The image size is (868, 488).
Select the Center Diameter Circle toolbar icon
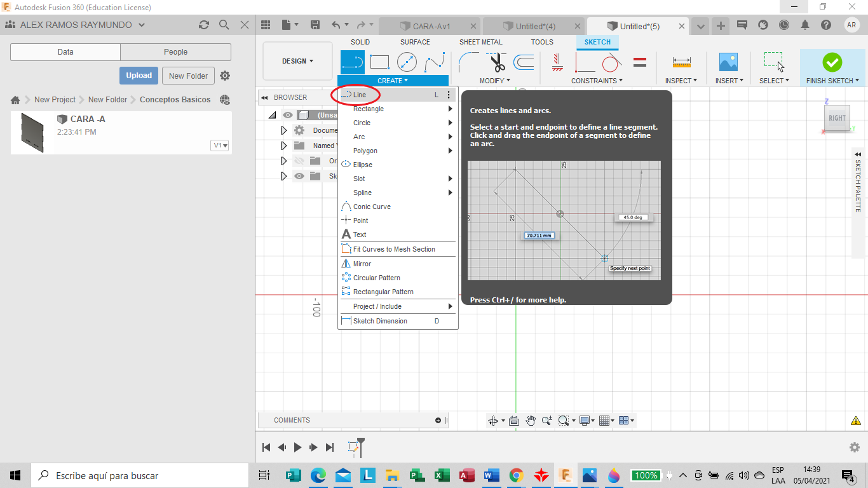coord(407,62)
